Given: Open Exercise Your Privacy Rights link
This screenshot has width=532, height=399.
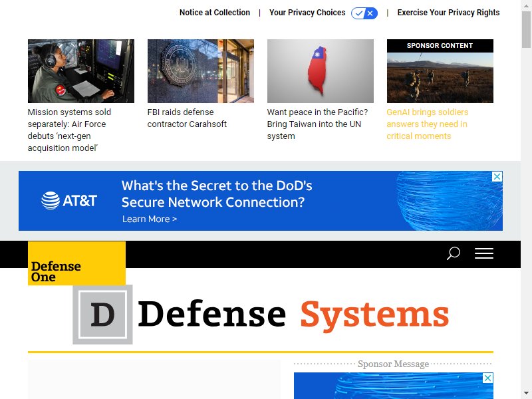Looking at the screenshot, I should (448, 13).
